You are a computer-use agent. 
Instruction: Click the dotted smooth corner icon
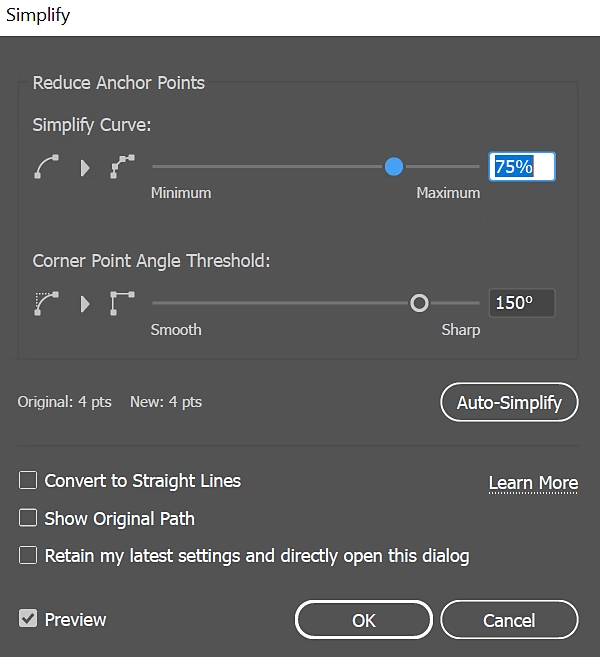(x=46, y=303)
